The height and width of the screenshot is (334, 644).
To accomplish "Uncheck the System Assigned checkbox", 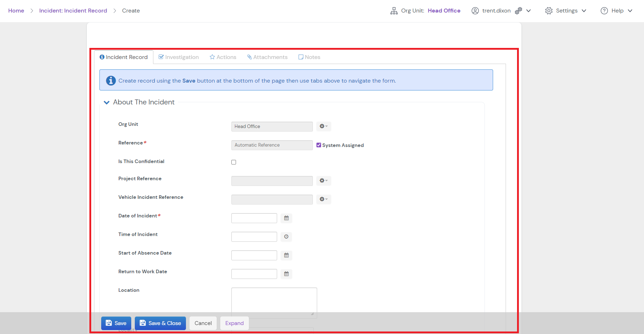I will [319, 145].
